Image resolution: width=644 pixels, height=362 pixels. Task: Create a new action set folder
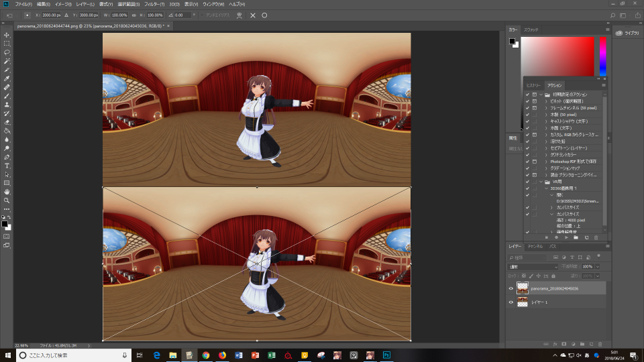pos(576,237)
